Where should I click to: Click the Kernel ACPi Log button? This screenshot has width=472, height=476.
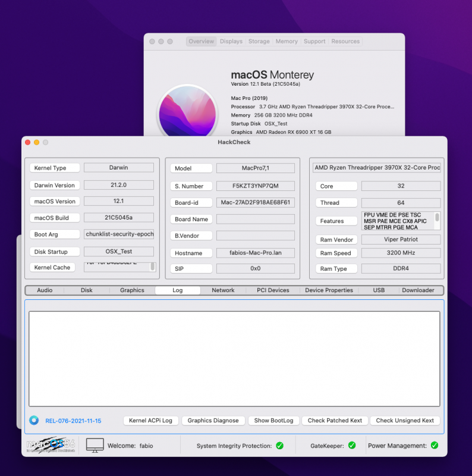150,421
